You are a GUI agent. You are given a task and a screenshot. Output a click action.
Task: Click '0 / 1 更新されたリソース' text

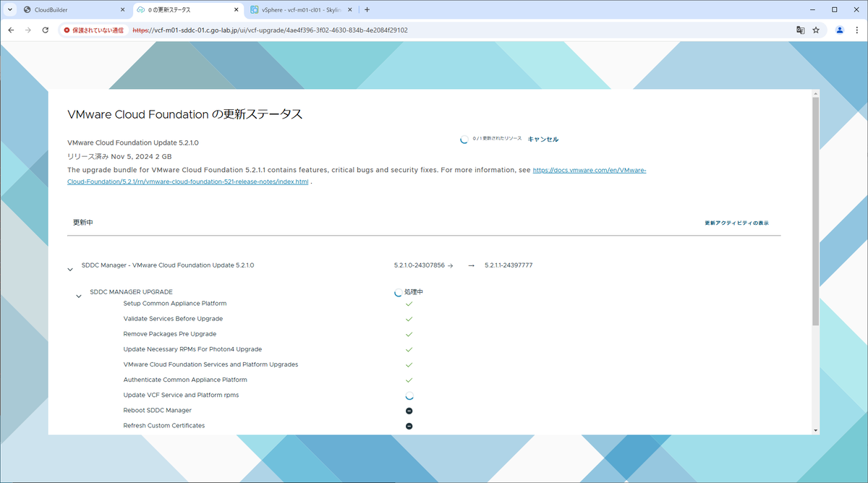point(497,138)
